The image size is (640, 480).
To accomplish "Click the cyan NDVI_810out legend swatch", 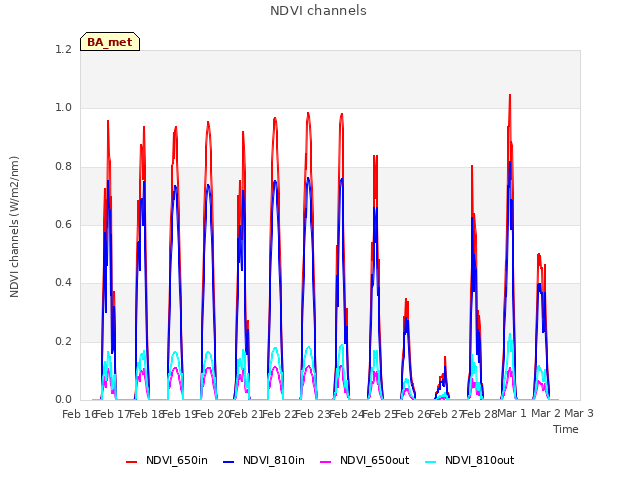I will point(431,462).
